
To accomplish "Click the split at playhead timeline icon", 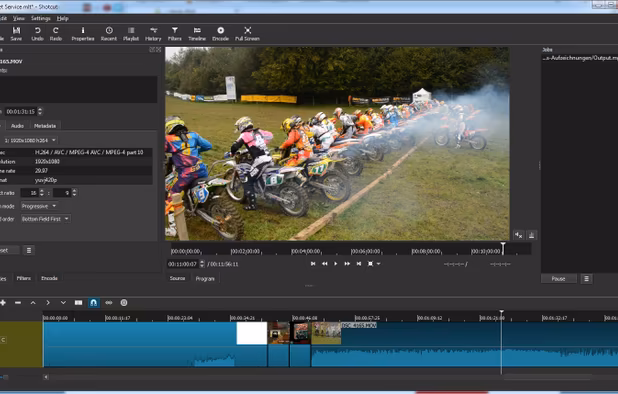I will (x=78, y=303).
